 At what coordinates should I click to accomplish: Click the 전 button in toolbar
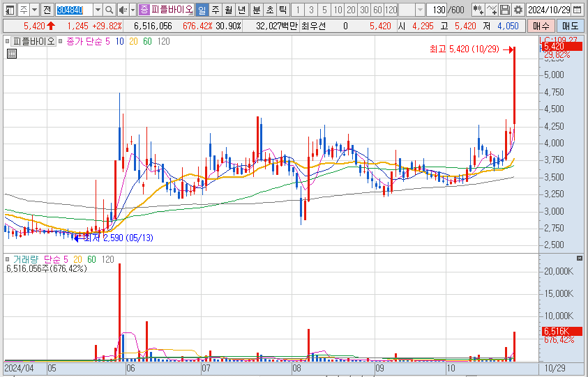pos(47,10)
